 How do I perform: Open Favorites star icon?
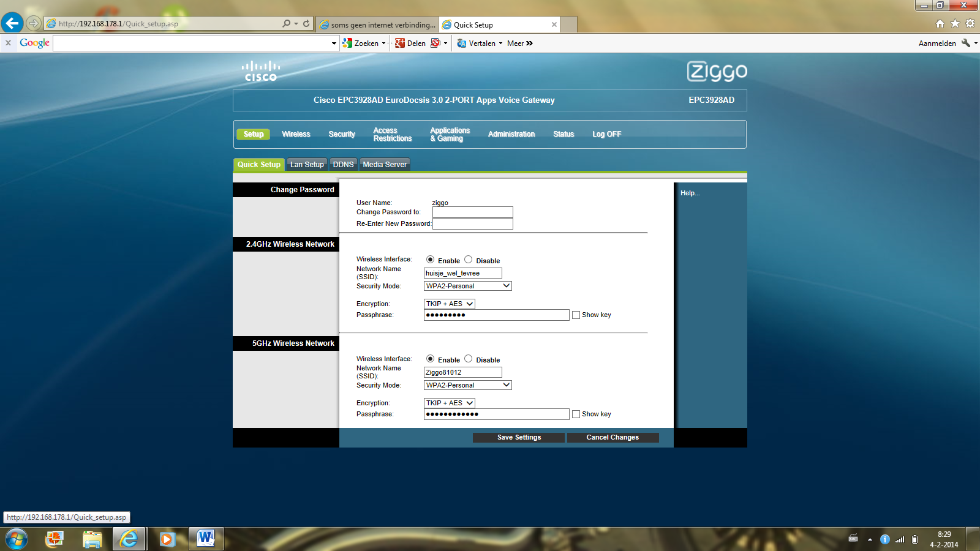coord(955,24)
